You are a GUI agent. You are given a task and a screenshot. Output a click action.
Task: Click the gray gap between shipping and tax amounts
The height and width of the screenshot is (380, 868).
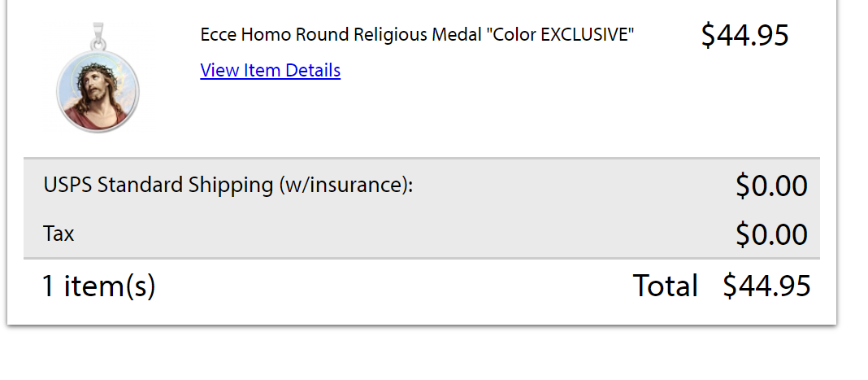[x=771, y=210]
